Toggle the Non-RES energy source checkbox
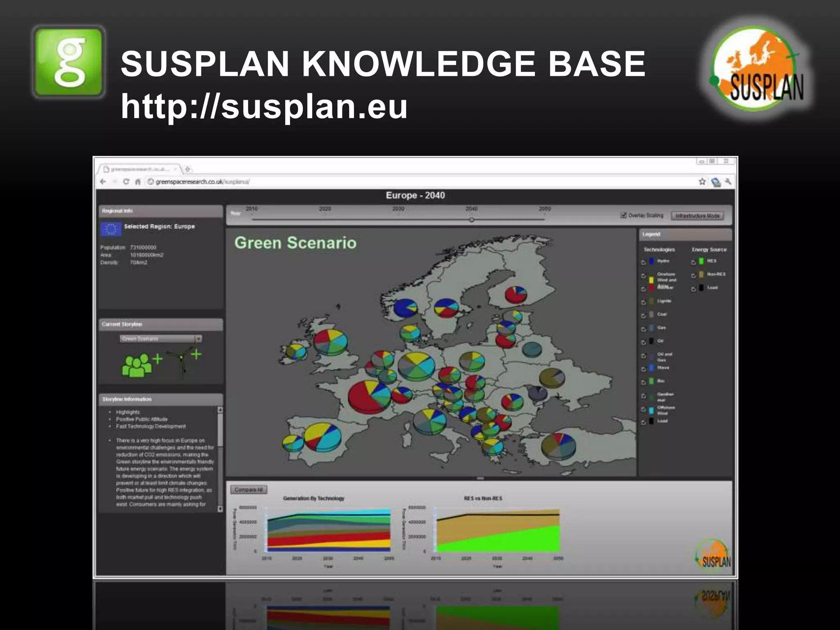Screen dimensions: 840x630 (x=693, y=276)
